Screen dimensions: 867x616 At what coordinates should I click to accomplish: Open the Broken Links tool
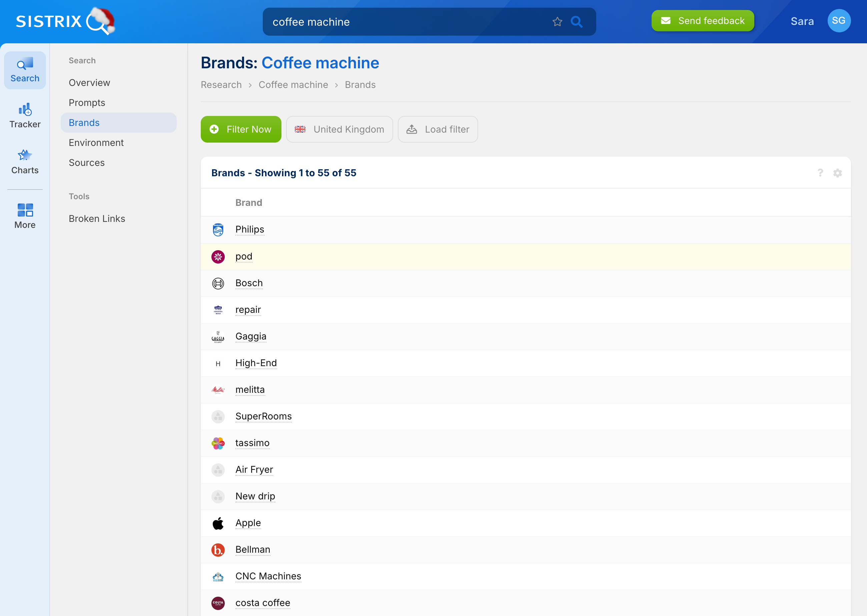tap(97, 219)
